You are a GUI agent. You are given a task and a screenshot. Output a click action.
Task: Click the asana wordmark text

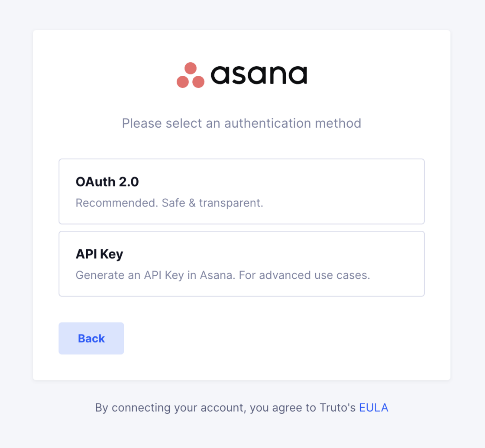click(x=259, y=75)
